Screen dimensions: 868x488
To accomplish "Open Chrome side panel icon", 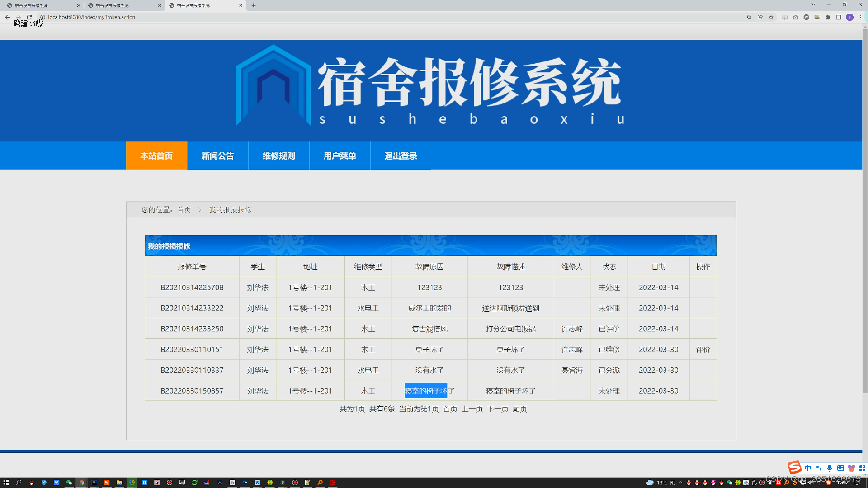I will (x=839, y=17).
